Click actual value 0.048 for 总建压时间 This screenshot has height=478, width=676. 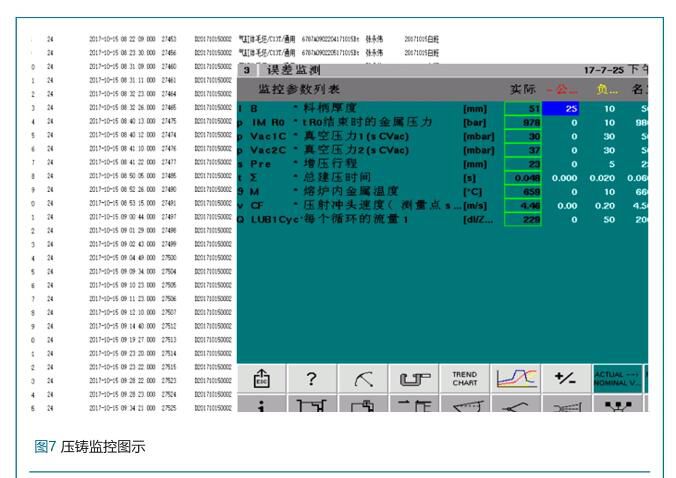tap(523, 178)
